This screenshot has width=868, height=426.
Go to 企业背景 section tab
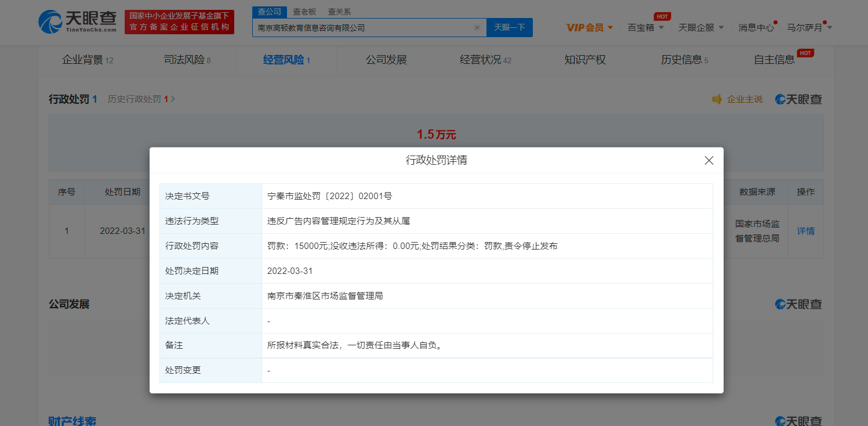pyautogui.click(x=87, y=60)
